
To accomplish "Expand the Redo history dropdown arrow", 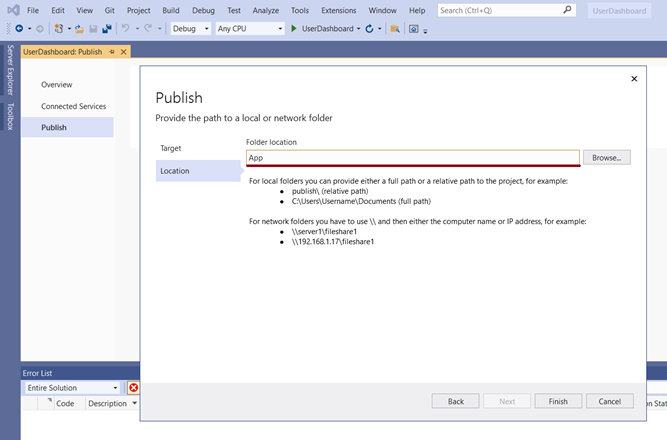I will pos(160,29).
